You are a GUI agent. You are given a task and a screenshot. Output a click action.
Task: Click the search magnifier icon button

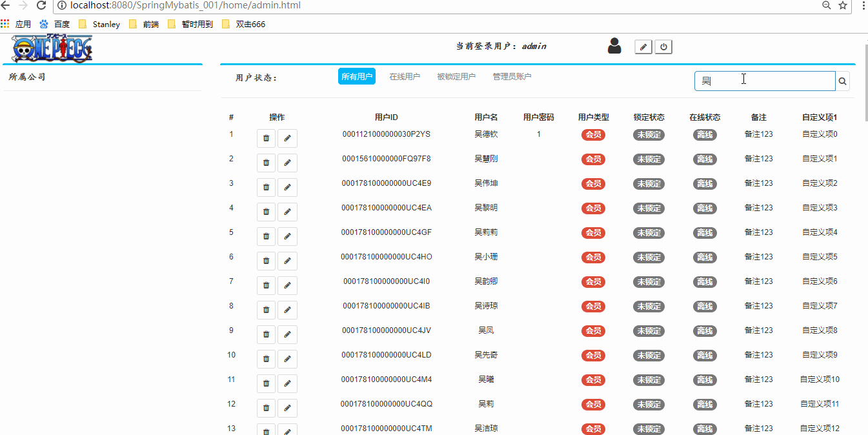(842, 81)
